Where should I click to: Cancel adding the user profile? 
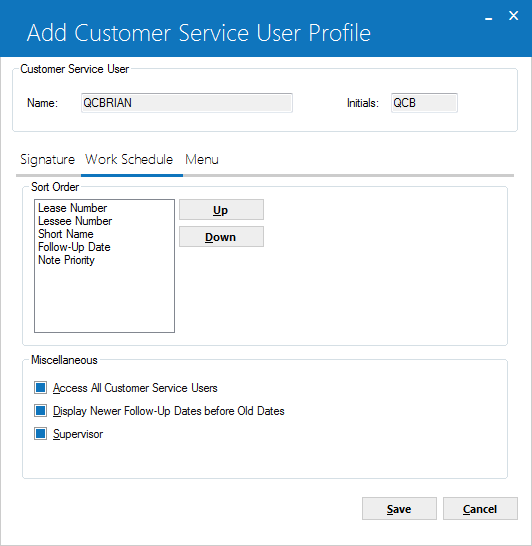point(480,509)
